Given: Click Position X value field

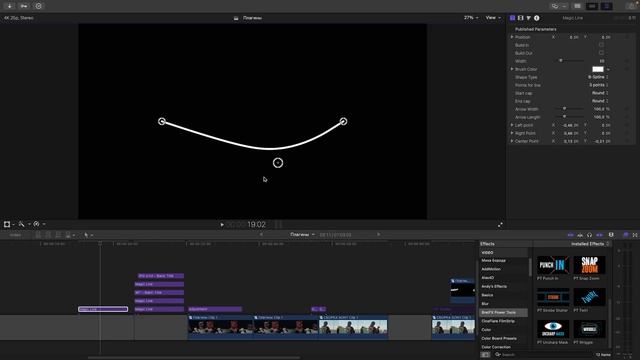Looking at the screenshot, I should click(x=573, y=37).
